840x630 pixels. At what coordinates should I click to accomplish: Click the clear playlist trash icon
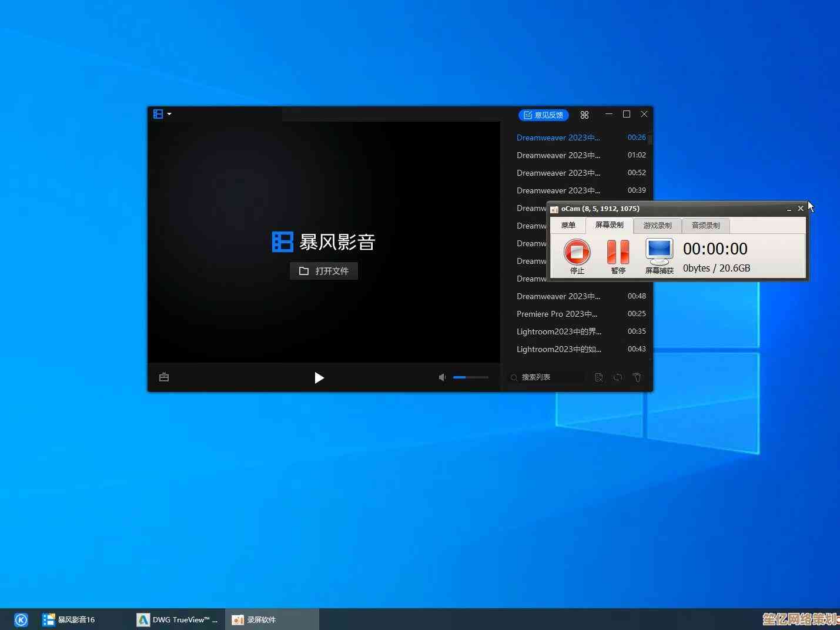[637, 377]
